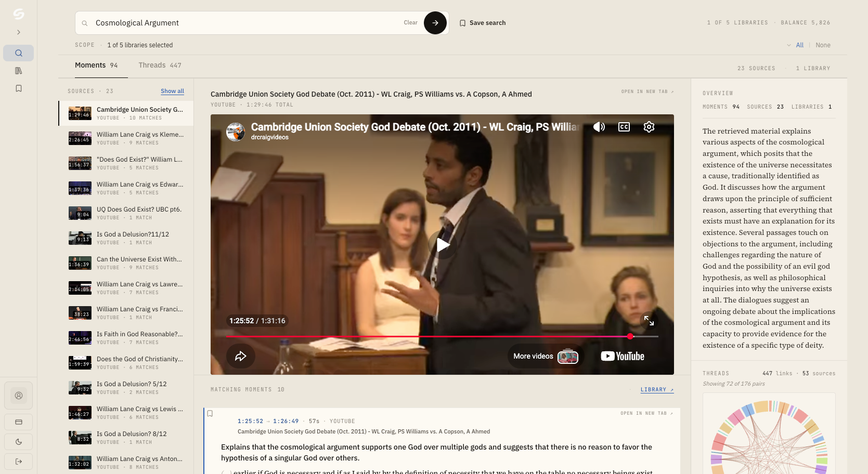Click the Library link above matching moments
Image resolution: width=868 pixels, height=474 pixels.
[657, 390]
